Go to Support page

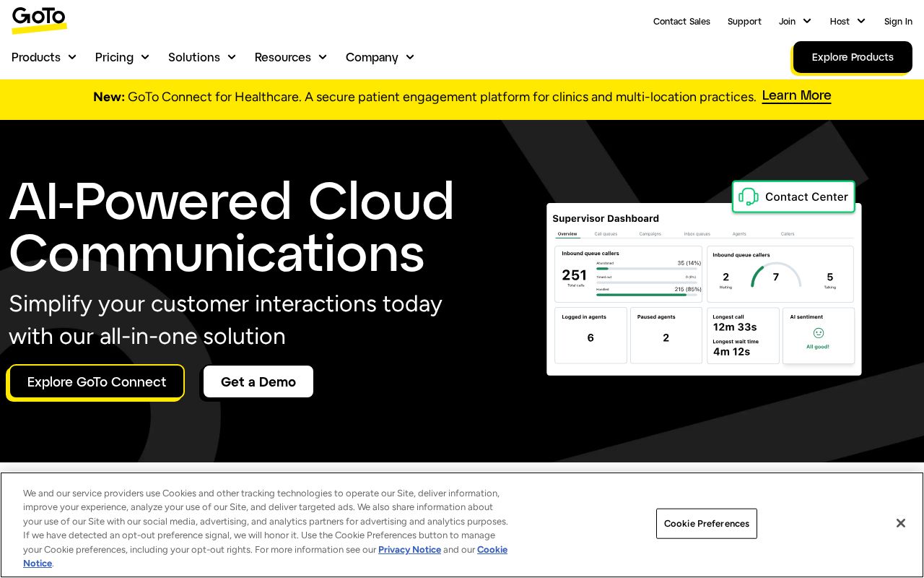coord(744,21)
